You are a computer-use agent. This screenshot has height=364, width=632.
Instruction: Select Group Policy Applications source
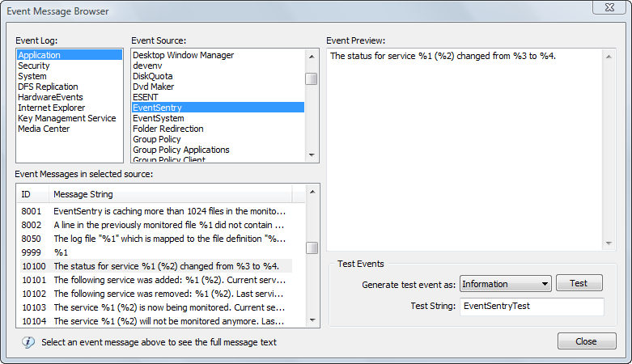click(x=218, y=150)
